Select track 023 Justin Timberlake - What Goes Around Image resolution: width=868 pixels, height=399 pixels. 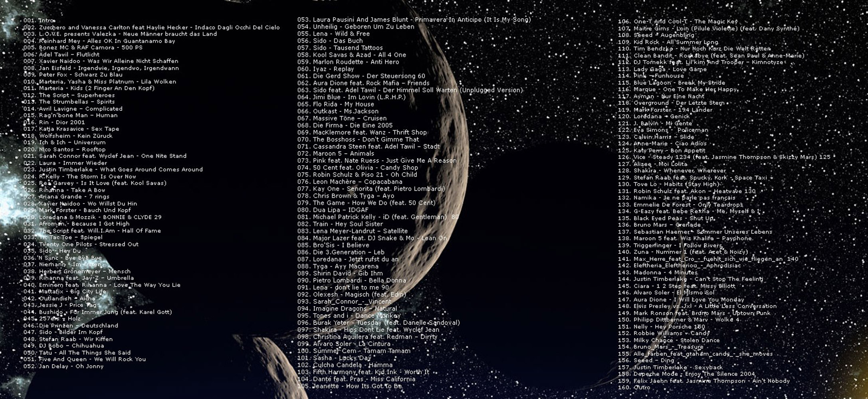(x=113, y=170)
